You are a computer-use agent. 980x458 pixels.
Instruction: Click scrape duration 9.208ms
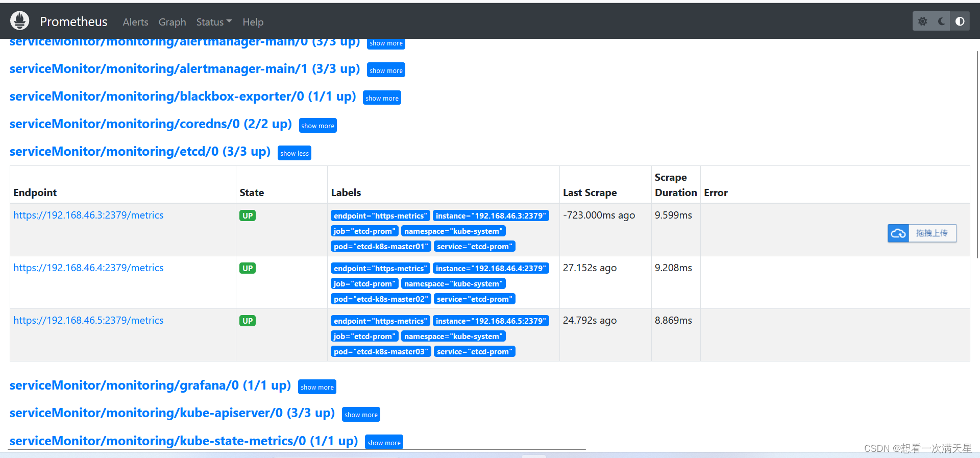tap(673, 268)
